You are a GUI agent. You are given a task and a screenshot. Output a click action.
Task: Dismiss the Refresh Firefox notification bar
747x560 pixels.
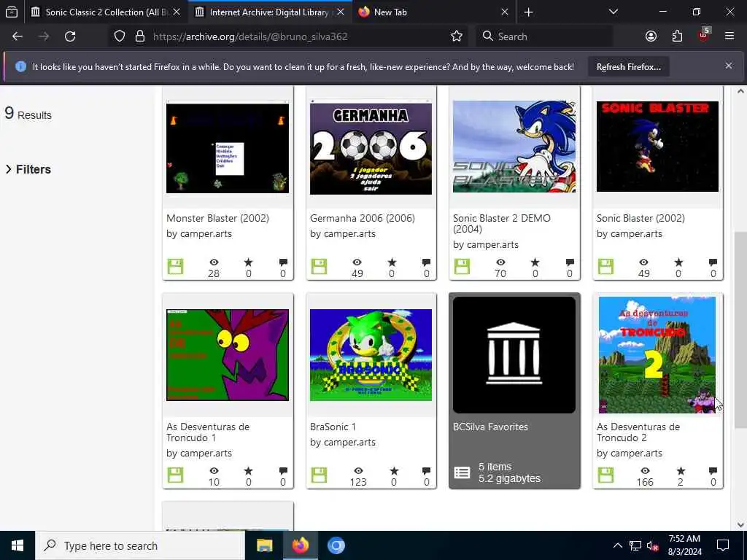729,66
